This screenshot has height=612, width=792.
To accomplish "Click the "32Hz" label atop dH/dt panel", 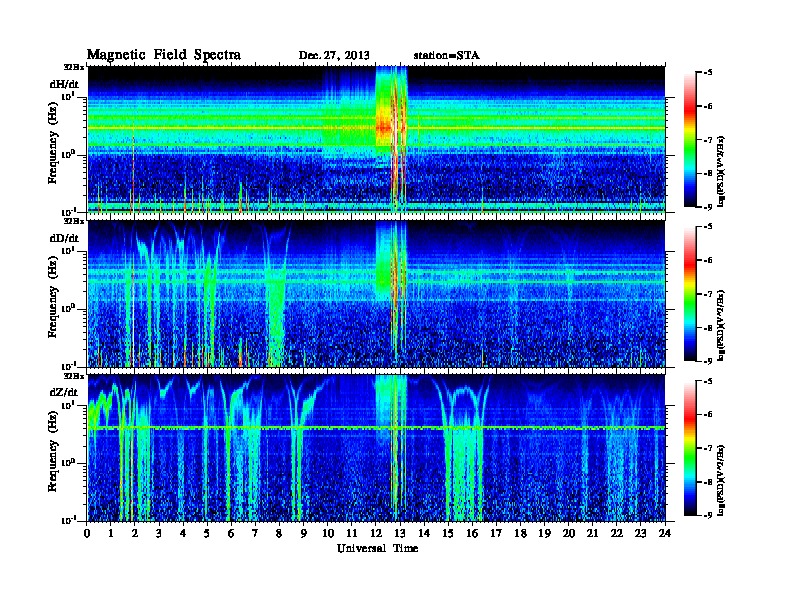I will point(74,67).
